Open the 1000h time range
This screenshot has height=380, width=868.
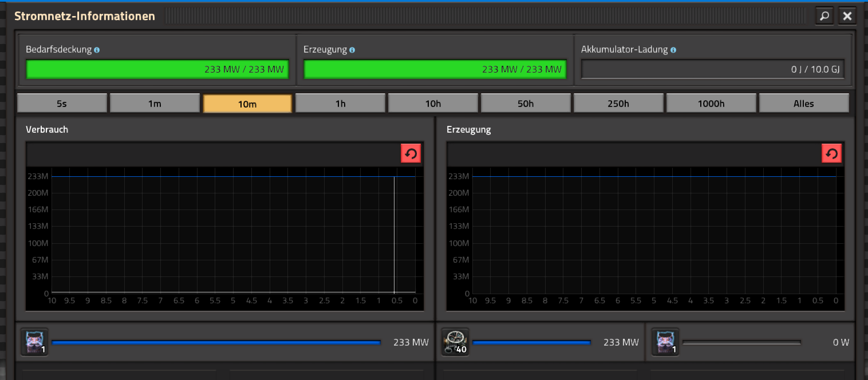711,104
